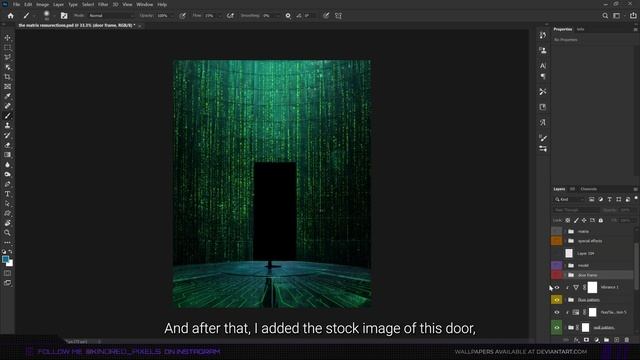640x360 pixels.
Task: Click the Vibrance 1 layer mask thumbnail
Action: click(x=592, y=287)
